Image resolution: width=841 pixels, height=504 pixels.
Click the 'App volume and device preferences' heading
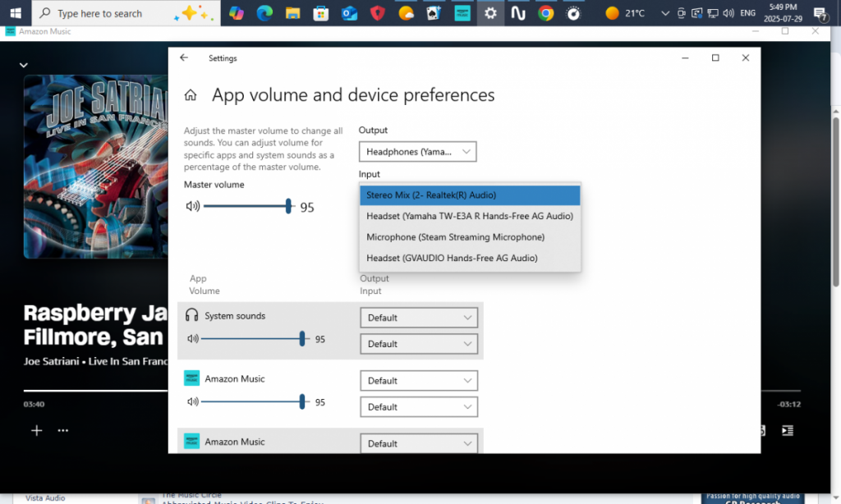353,95
